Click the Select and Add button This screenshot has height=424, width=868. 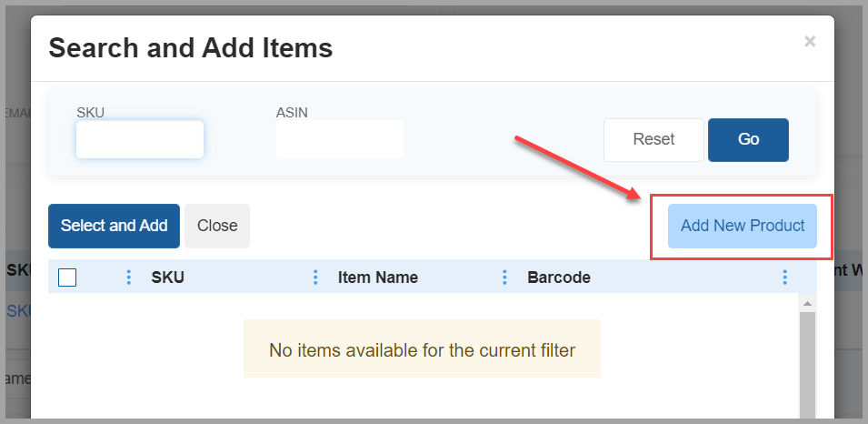114,226
